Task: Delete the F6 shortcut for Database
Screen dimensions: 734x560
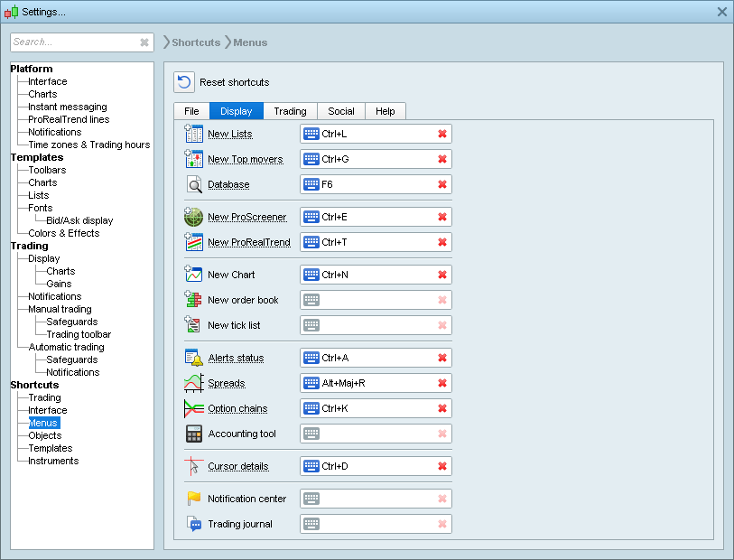Action: tap(441, 184)
